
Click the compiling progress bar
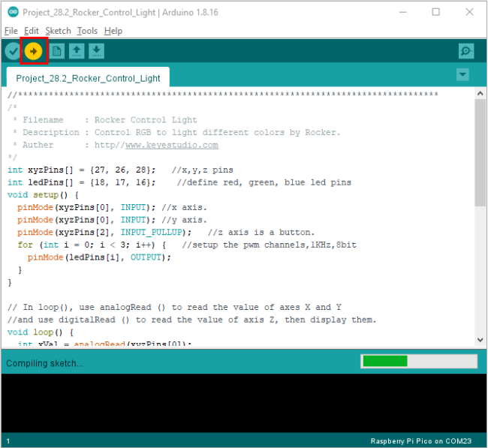[x=419, y=361]
